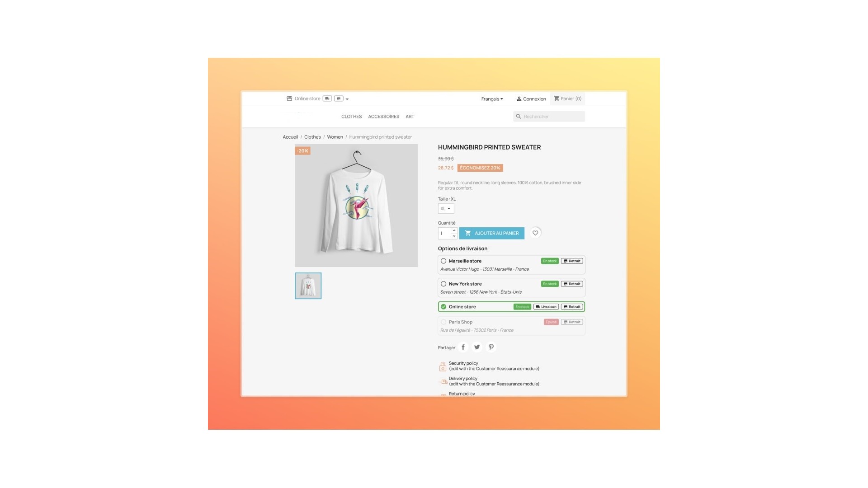This screenshot has height=488, width=868.
Task: Open the Connexion login link
Action: tap(531, 99)
